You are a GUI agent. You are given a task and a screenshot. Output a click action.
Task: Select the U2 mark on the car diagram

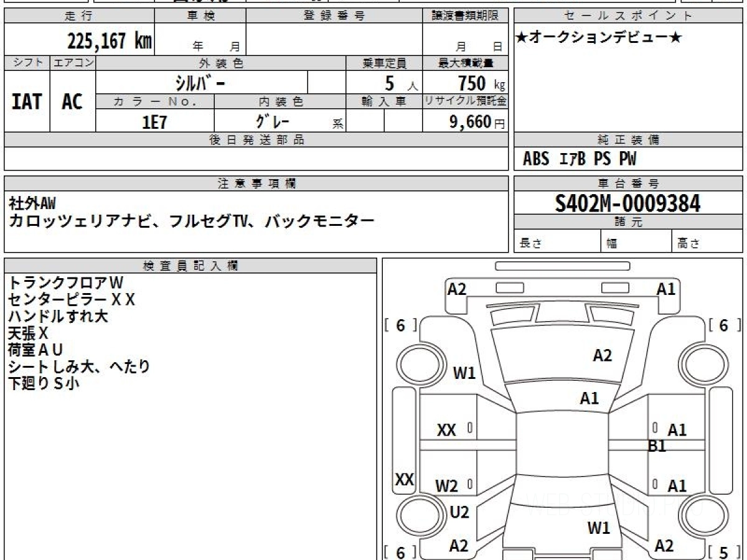coord(459,512)
